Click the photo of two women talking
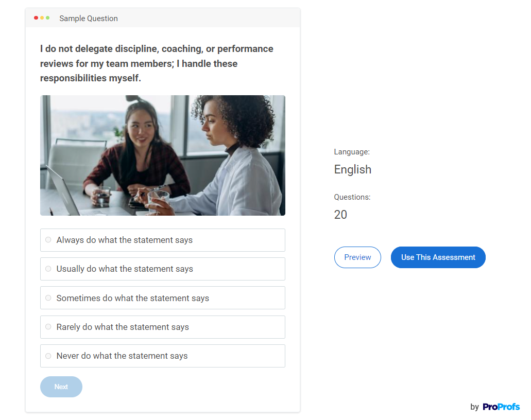The width and height of the screenshot is (531, 420). (163, 155)
